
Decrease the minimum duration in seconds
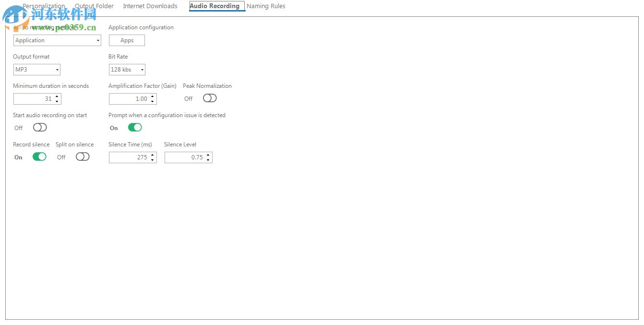(x=57, y=101)
